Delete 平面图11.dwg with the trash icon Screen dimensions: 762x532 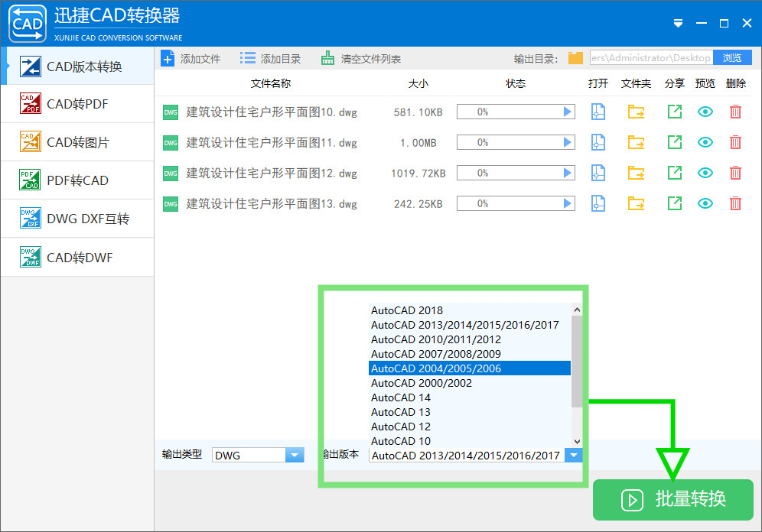coord(735,142)
